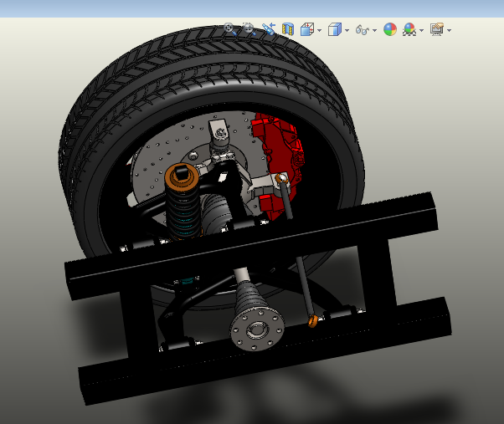Open the View Settings dropdown arrow

point(449,30)
